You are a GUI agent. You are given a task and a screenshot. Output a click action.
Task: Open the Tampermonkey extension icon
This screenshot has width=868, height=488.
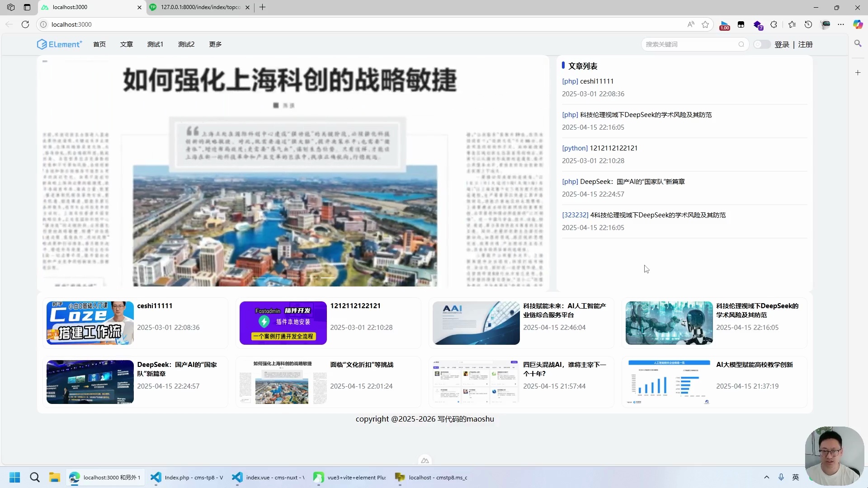(741, 24)
